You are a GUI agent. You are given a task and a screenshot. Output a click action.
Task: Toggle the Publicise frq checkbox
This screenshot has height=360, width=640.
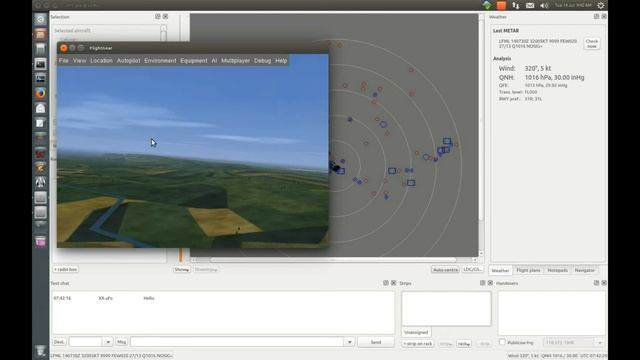[x=502, y=342]
